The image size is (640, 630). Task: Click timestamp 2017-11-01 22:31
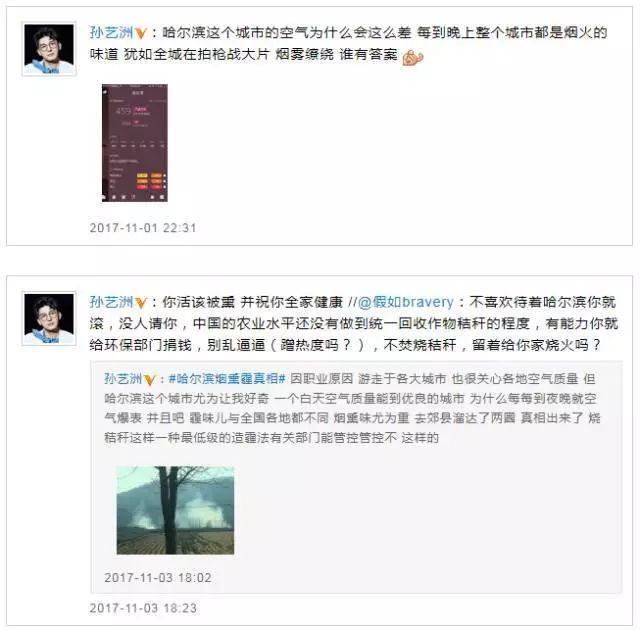(143, 228)
